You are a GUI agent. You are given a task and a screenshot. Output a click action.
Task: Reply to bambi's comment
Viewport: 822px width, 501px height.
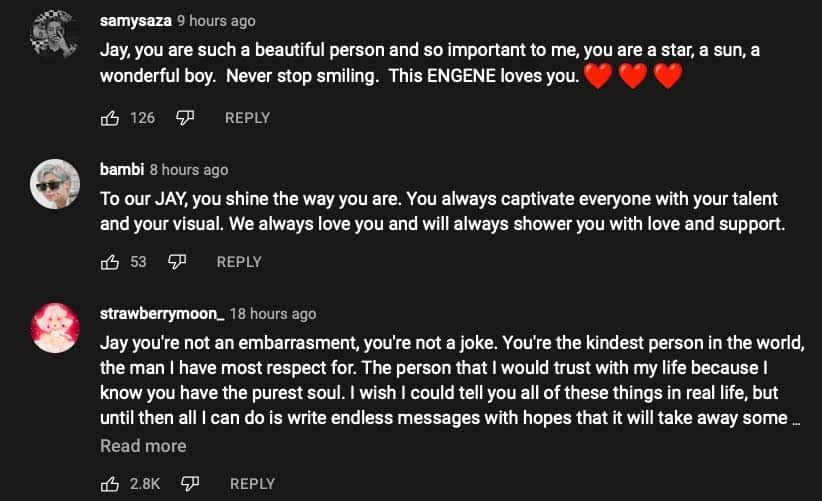[239, 262]
